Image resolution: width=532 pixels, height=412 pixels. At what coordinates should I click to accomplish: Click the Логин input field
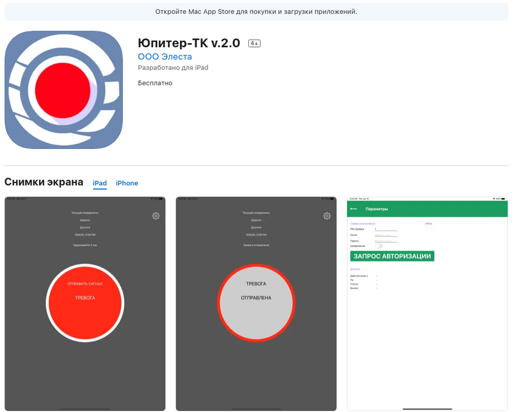point(386,235)
